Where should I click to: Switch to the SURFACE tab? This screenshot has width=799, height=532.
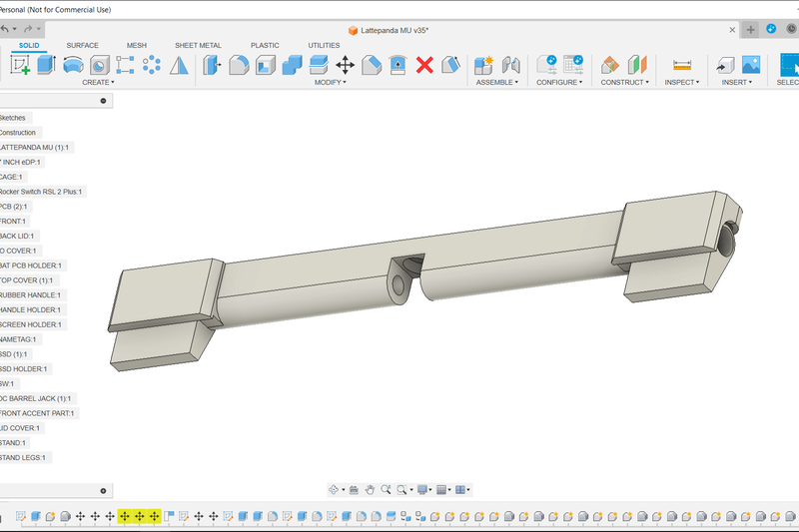pyautogui.click(x=83, y=45)
